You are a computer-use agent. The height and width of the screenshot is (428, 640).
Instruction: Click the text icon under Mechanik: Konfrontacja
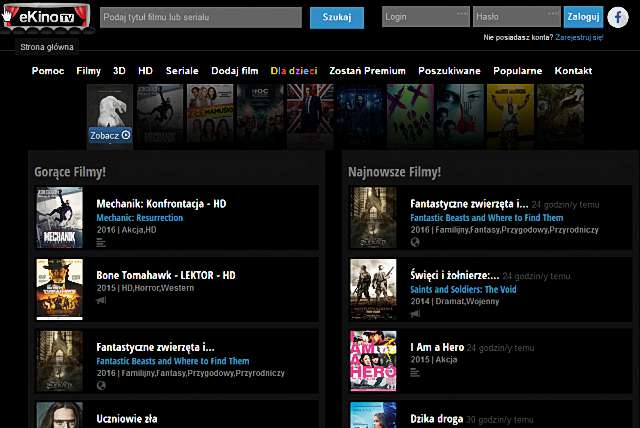[x=101, y=243]
